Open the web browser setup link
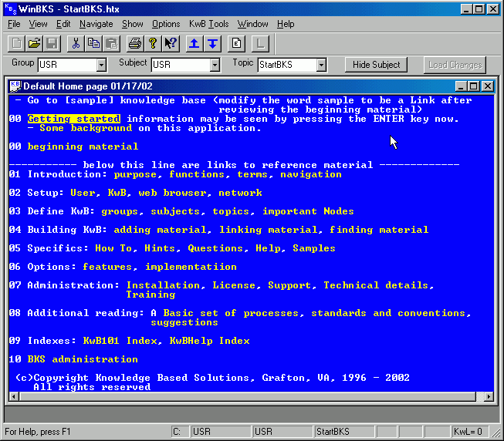This screenshot has height=441, width=504. tap(172, 193)
